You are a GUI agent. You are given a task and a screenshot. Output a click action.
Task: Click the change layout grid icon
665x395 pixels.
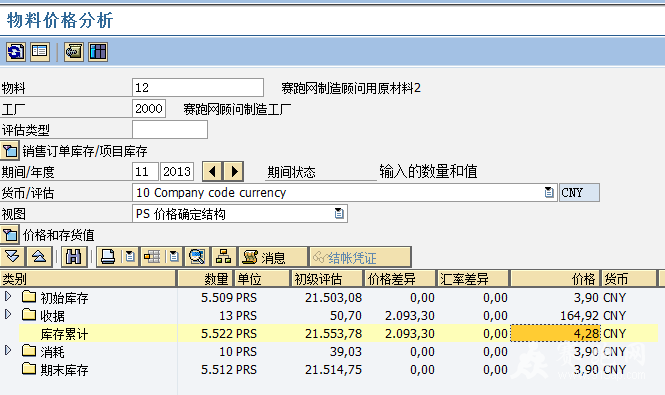click(x=152, y=257)
